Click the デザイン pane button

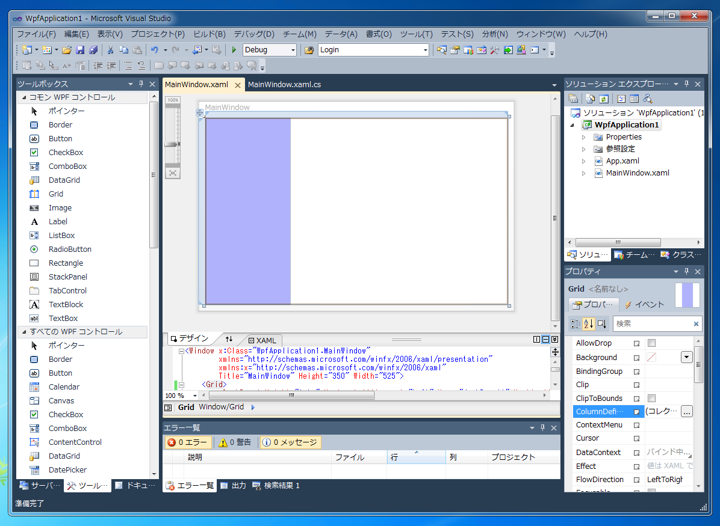[x=189, y=339]
